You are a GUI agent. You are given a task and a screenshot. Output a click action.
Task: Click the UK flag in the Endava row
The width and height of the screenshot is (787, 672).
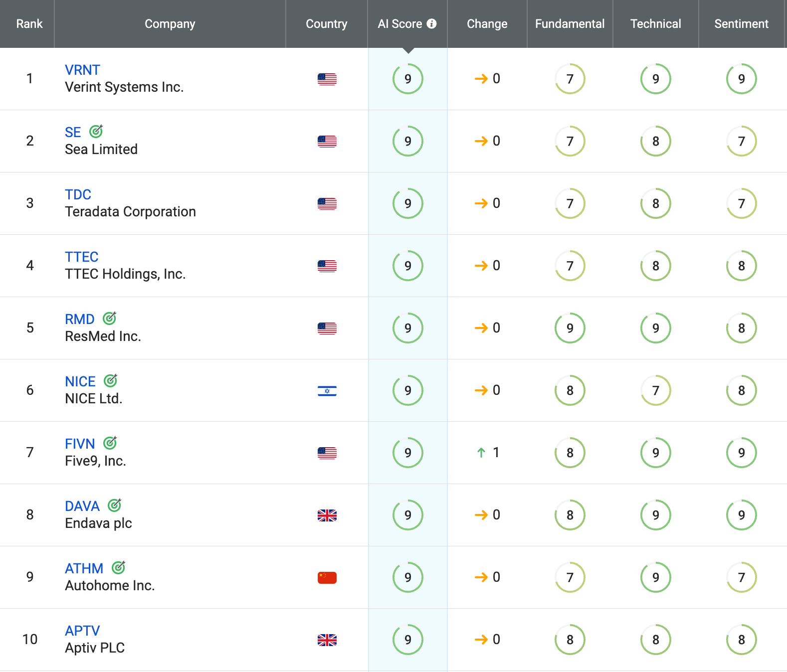327,515
